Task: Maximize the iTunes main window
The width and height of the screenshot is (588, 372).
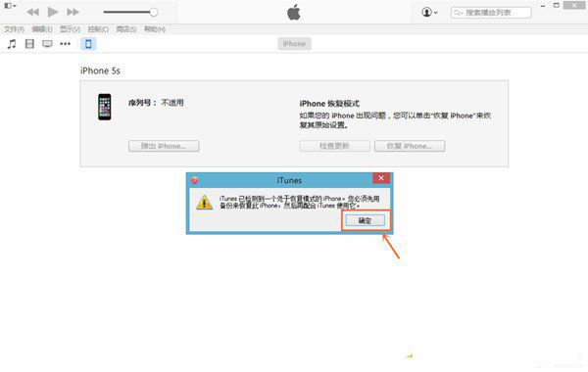Action: coord(557,6)
